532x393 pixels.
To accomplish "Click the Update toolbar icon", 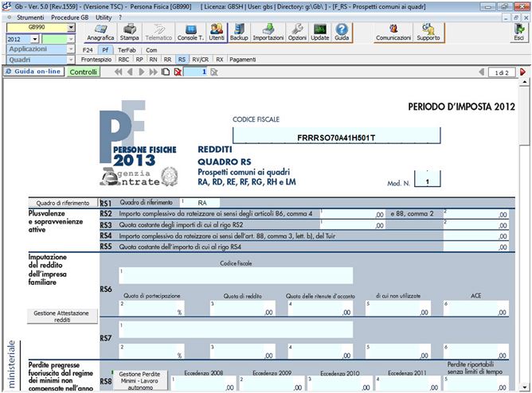I will click(320, 33).
